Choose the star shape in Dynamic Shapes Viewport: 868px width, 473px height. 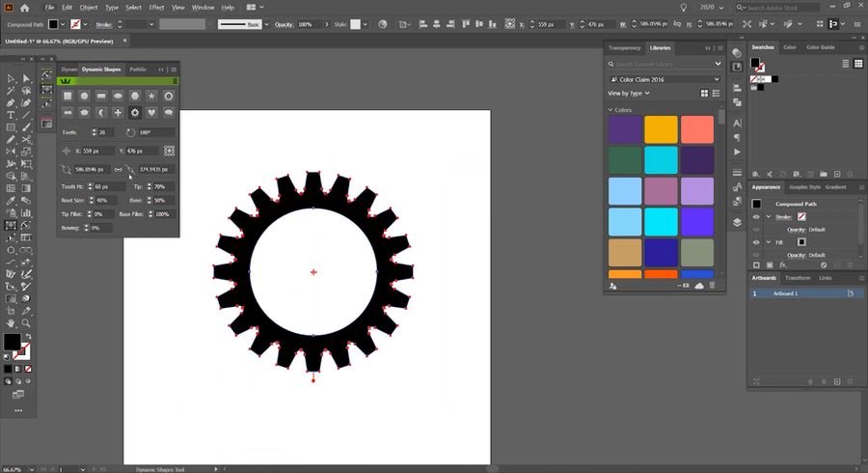pos(151,97)
